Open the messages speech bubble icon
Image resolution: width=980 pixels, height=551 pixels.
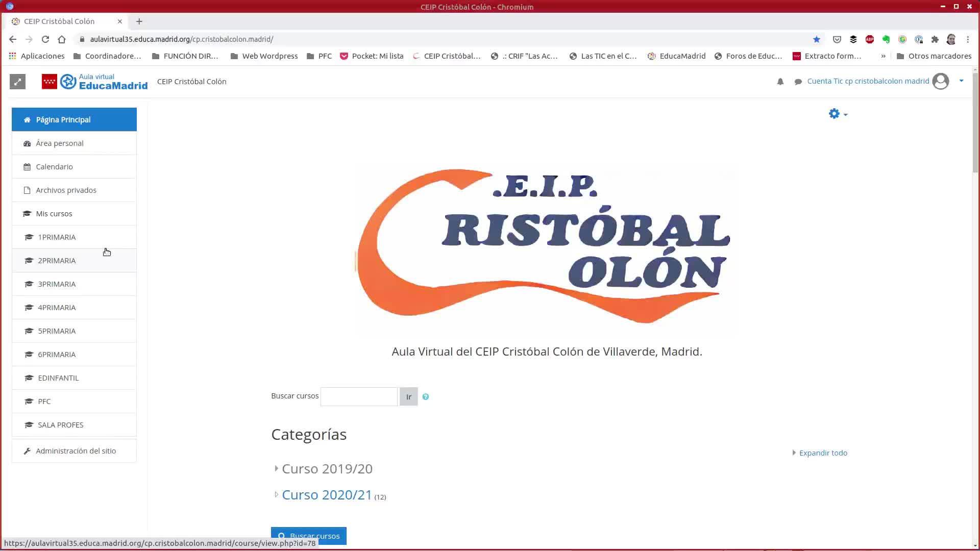click(x=798, y=82)
